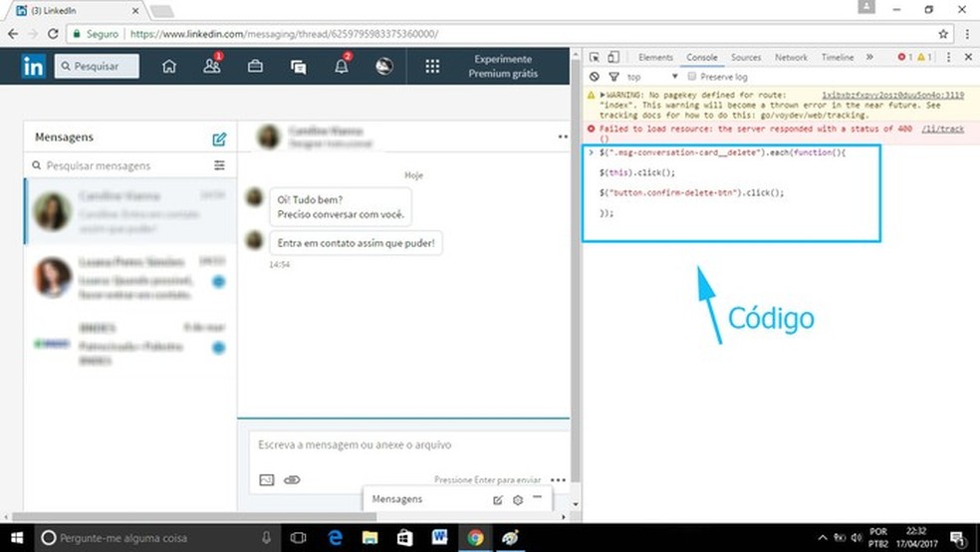Attach an image with picture icon
Viewport: 980px width, 552px height.
click(266, 479)
